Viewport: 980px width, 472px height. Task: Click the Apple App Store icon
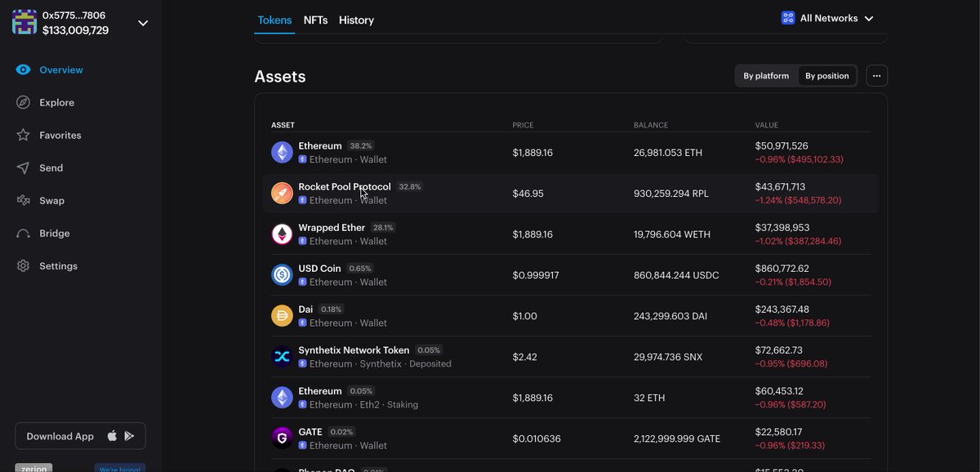112,436
